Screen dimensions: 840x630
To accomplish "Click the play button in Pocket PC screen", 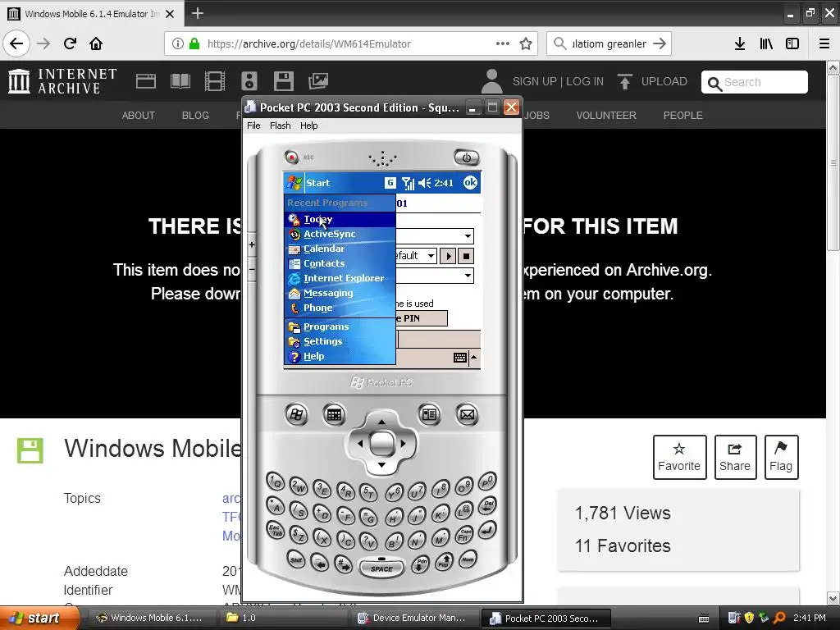I will click(449, 256).
